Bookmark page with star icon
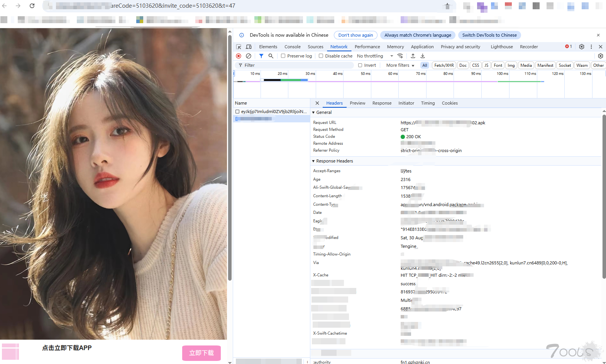 click(x=447, y=6)
